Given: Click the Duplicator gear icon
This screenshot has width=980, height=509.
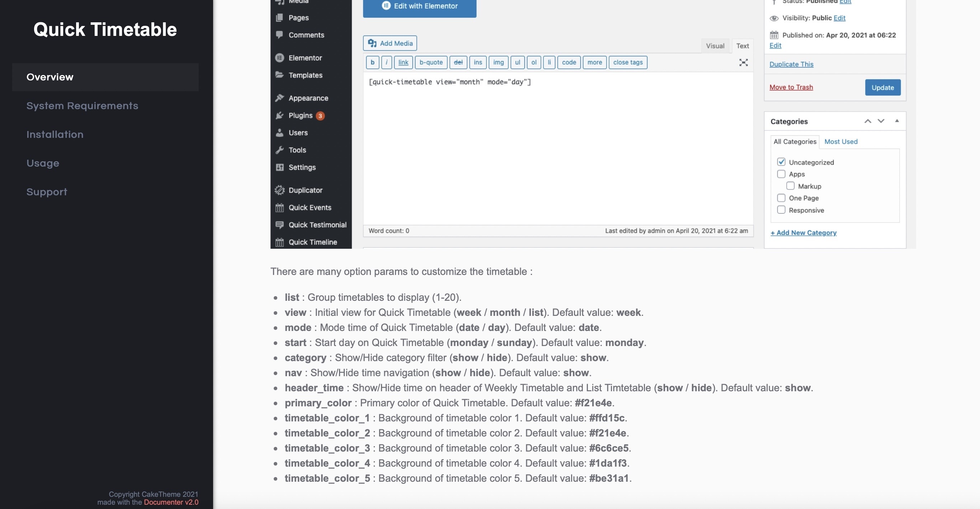Looking at the screenshot, I should coord(280,190).
